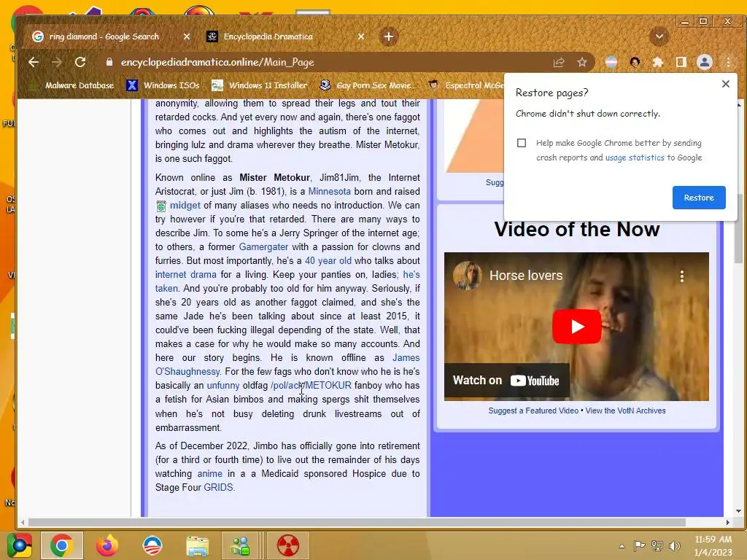
Task: Open Windows 11 Installer bookmark
Action: tap(260, 85)
